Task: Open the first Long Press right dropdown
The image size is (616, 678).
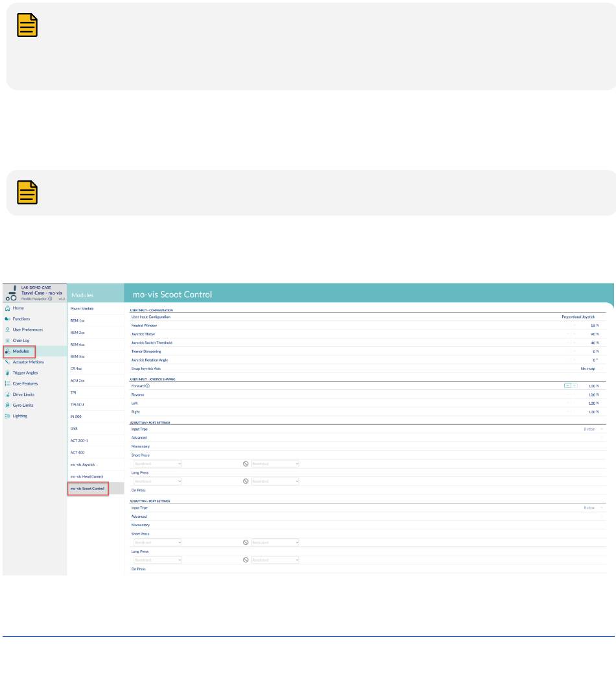Action: (275, 481)
